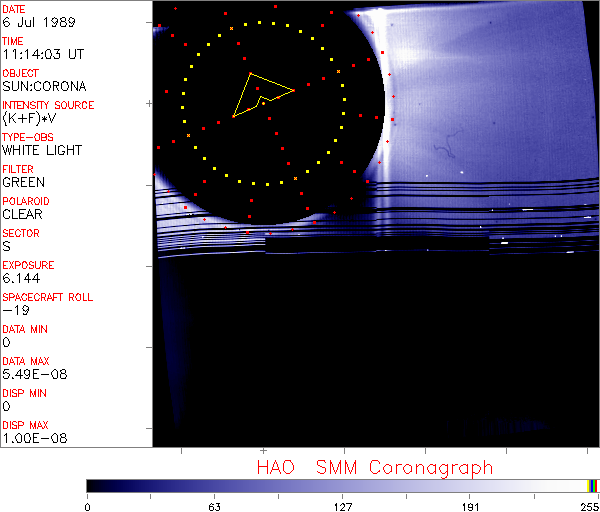Click the multicolored end of the color bar
Viewport: 600px width, 512px height.
click(x=593, y=485)
